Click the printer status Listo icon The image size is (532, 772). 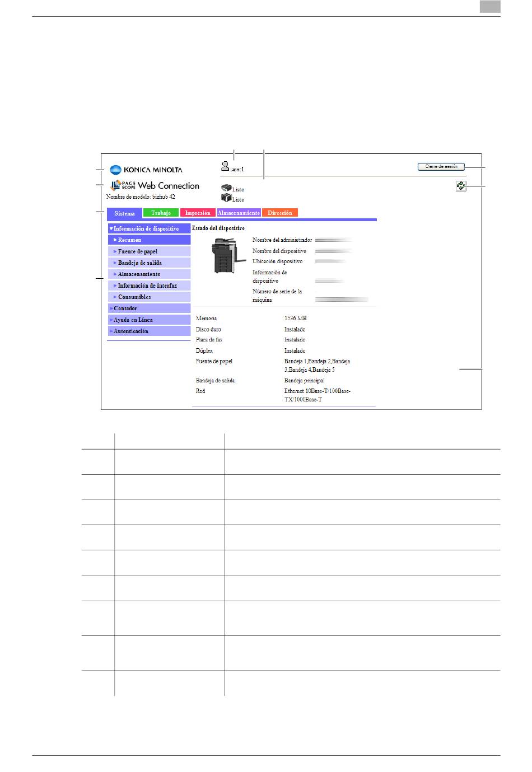pyautogui.click(x=226, y=188)
